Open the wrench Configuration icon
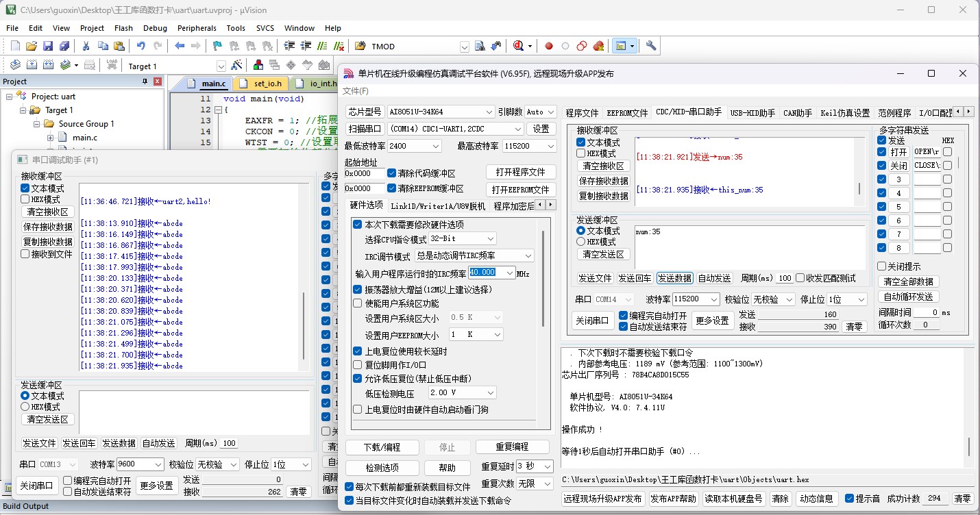The image size is (980, 515). tap(651, 46)
